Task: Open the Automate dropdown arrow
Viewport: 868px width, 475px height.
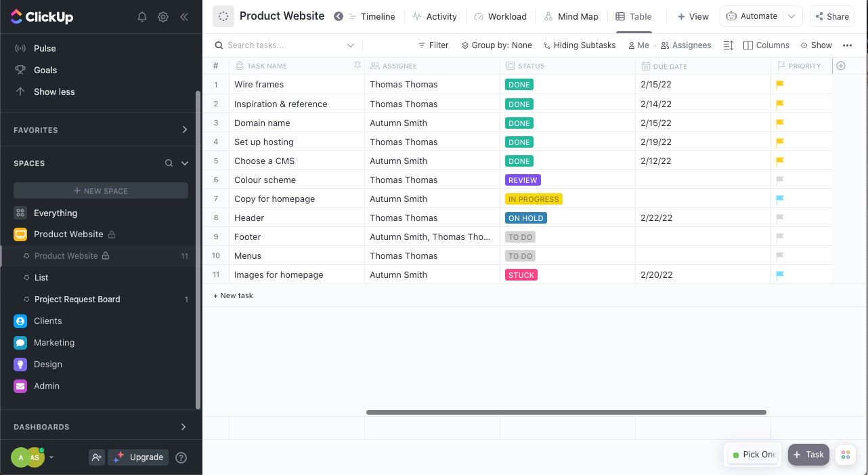Action: click(x=791, y=16)
